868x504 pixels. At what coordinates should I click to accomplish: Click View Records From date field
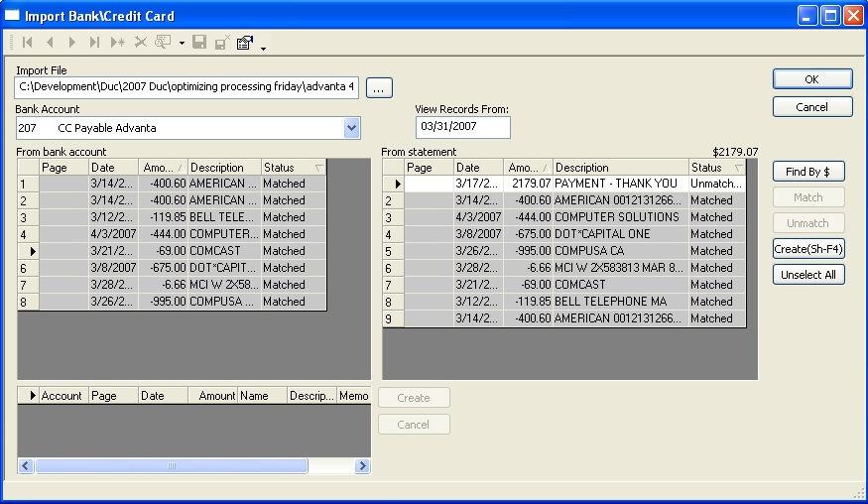[x=463, y=127]
